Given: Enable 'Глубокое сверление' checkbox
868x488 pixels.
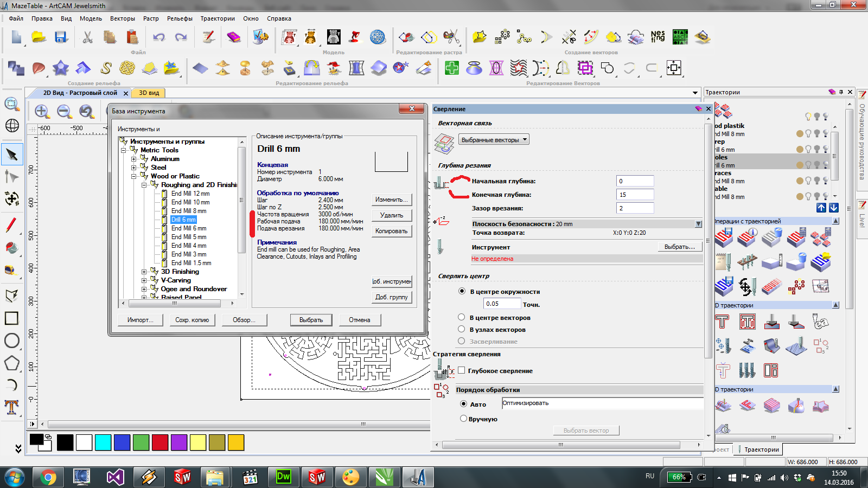Looking at the screenshot, I should coord(462,370).
